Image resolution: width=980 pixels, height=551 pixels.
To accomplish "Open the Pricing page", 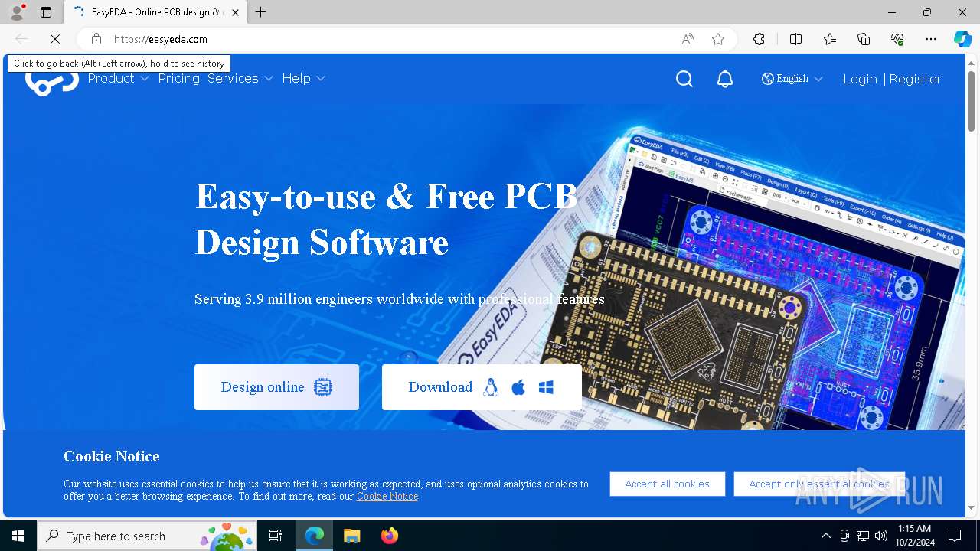I will pyautogui.click(x=178, y=78).
